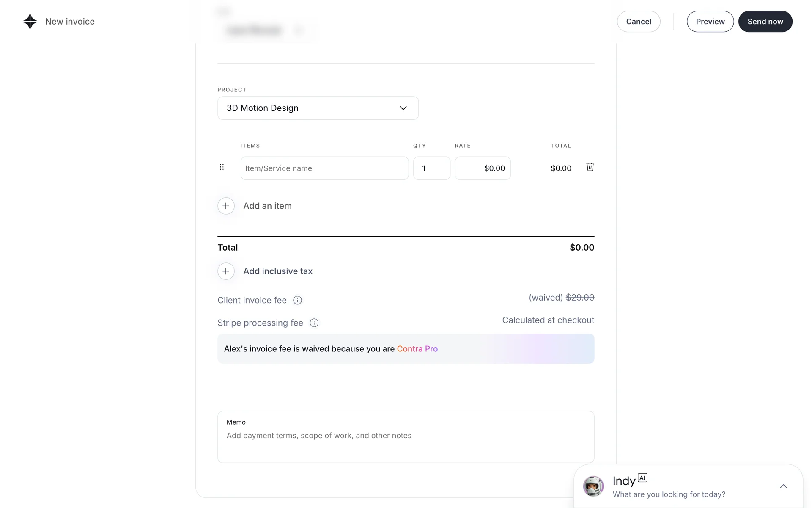Screen dimensions: 812x508
Task: Click the RATE $0.00 input
Action: [483, 168]
